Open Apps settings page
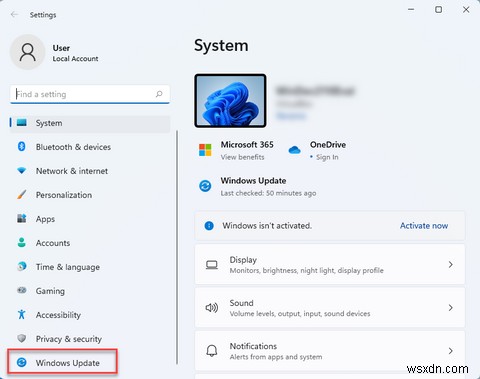480x379 pixels. point(45,219)
